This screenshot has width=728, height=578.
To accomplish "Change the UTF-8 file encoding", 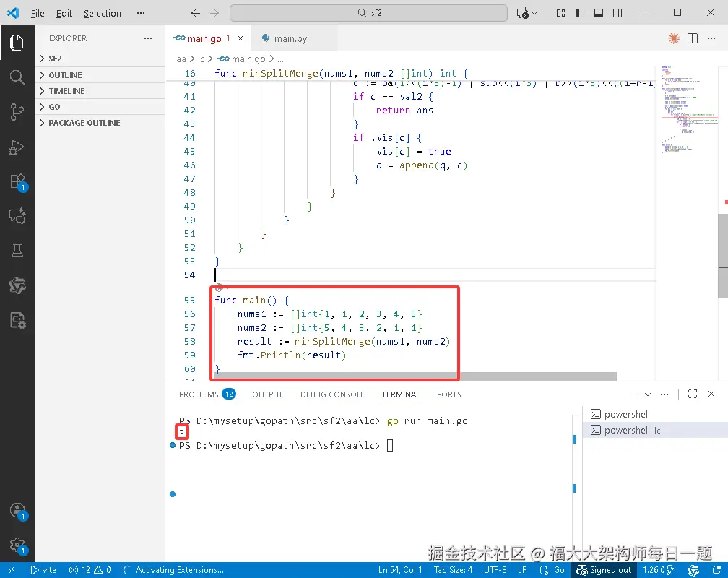I will [495, 570].
